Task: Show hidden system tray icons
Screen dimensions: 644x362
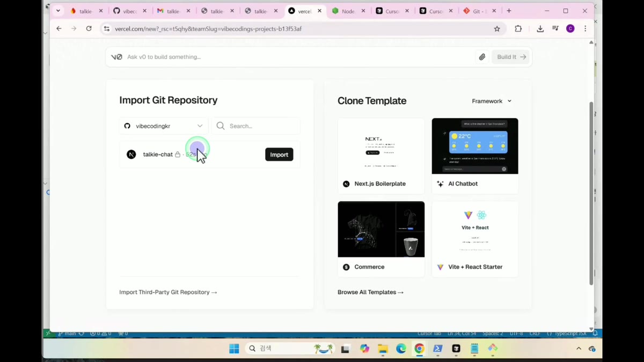Action: point(579,349)
